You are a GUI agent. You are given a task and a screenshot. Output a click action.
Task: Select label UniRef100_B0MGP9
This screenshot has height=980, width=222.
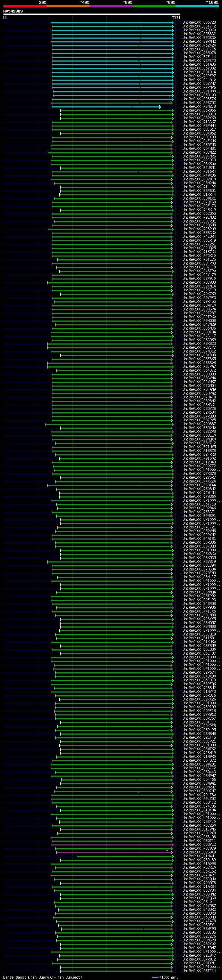pyautogui.click(x=199, y=940)
